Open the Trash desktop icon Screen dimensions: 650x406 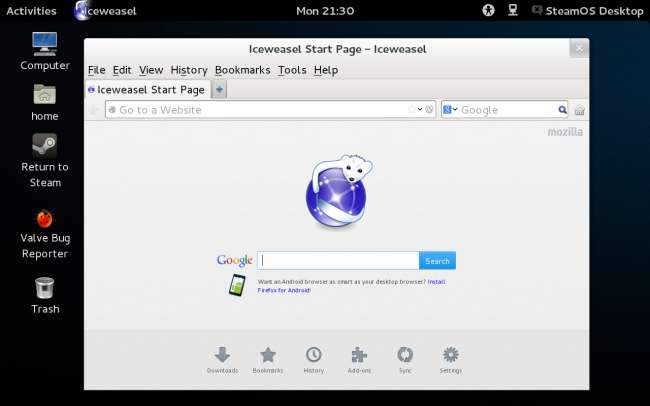coord(45,288)
